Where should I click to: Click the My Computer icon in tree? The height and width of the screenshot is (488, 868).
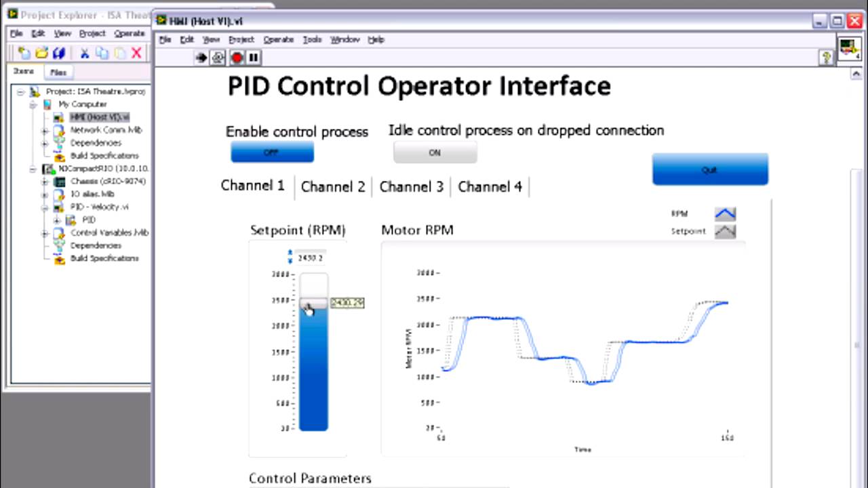47,104
